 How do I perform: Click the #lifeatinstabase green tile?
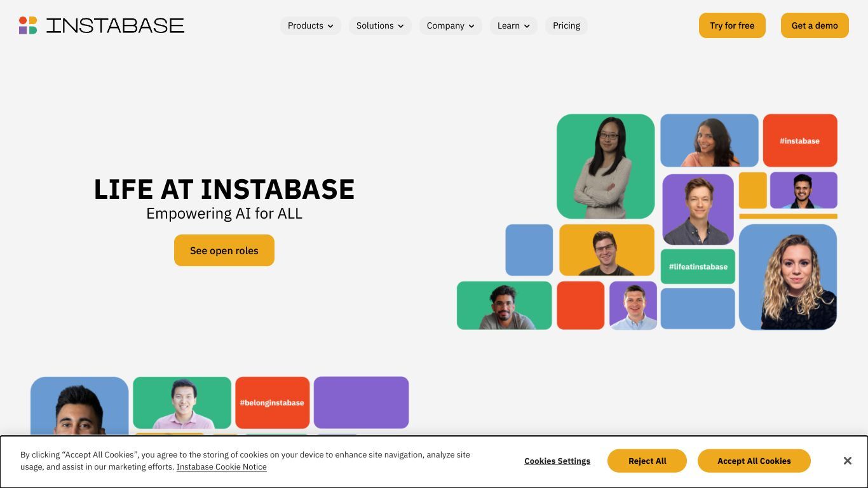tap(698, 266)
